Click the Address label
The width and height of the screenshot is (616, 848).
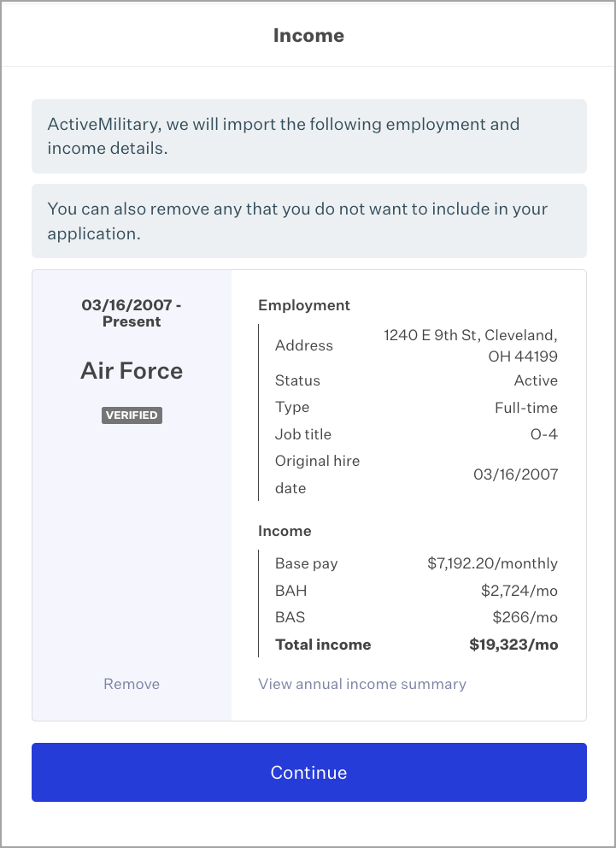pyautogui.click(x=303, y=345)
